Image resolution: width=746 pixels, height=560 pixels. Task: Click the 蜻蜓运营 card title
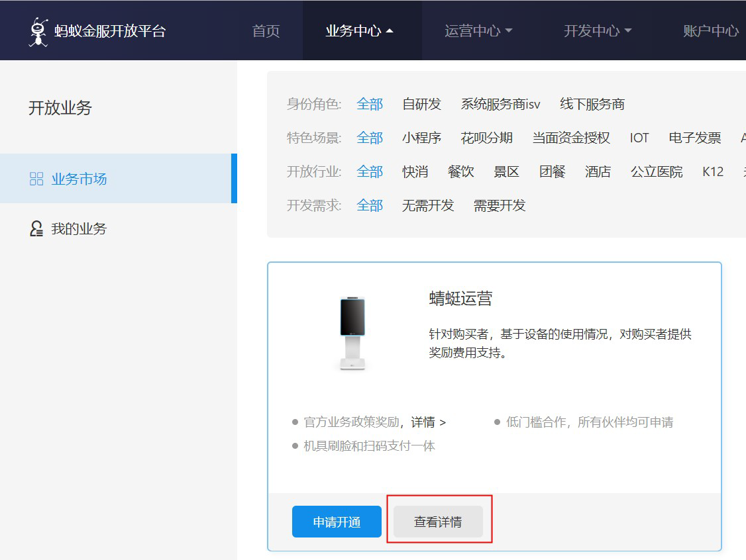coord(460,299)
